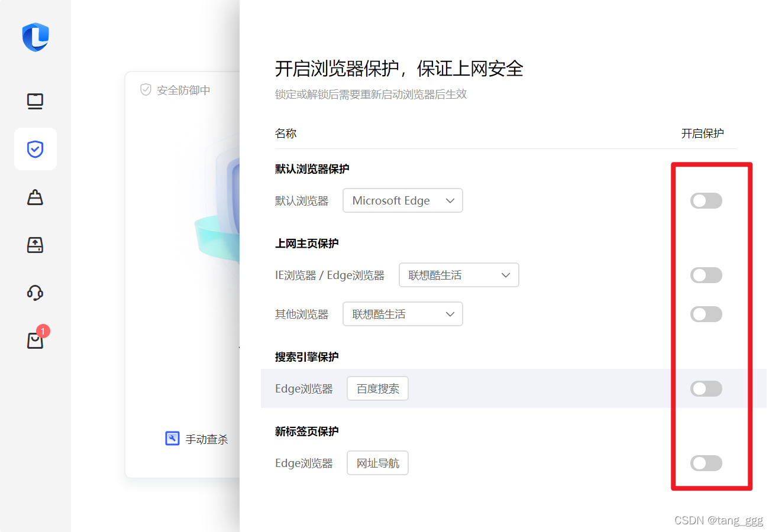Open the shopping bag icon with badge
772x532 pixels.
(x=35, y=340)
